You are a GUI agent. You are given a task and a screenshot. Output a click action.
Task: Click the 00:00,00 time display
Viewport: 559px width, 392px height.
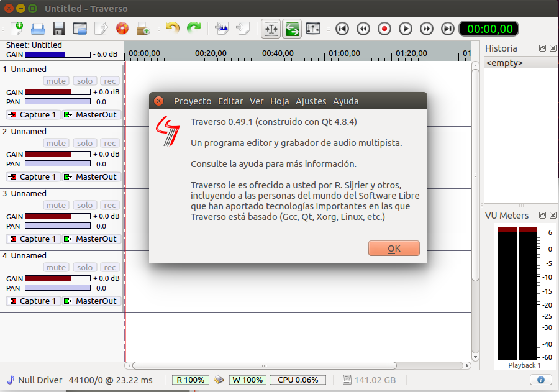click(489, 29)
